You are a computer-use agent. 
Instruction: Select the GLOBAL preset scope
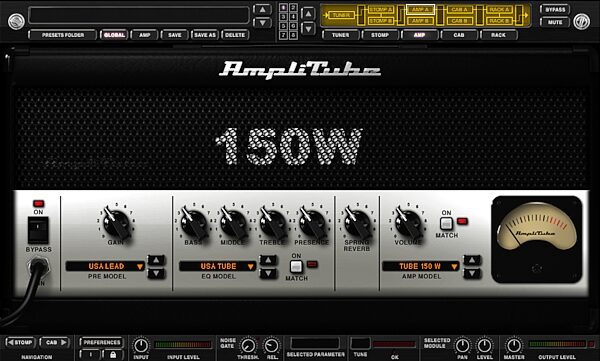pyautogui.click(x=114, y=35)
